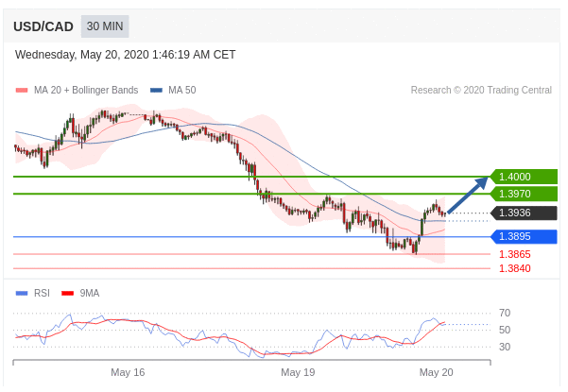The image size is (568, 392).
Task: Click the blue RSI legend swatch
Action: [x=22, y=293]
